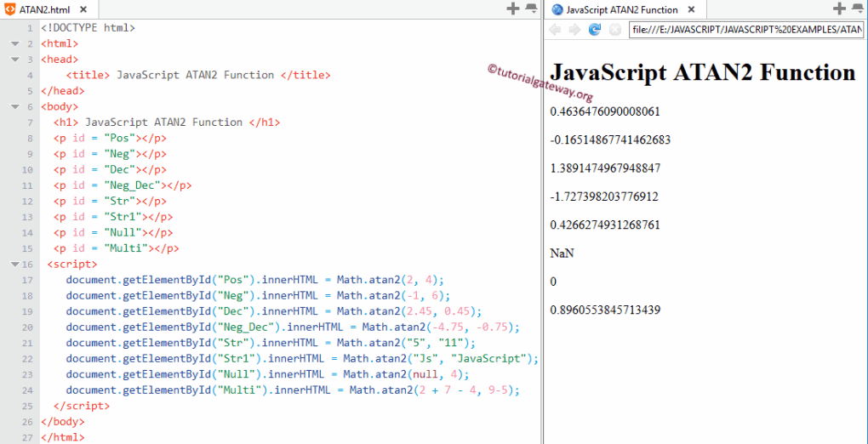Image resolution: width=868 pixels, height=444 pixels.
Task: Click the pane options icon in editor pane
Action: coord(531,9)
